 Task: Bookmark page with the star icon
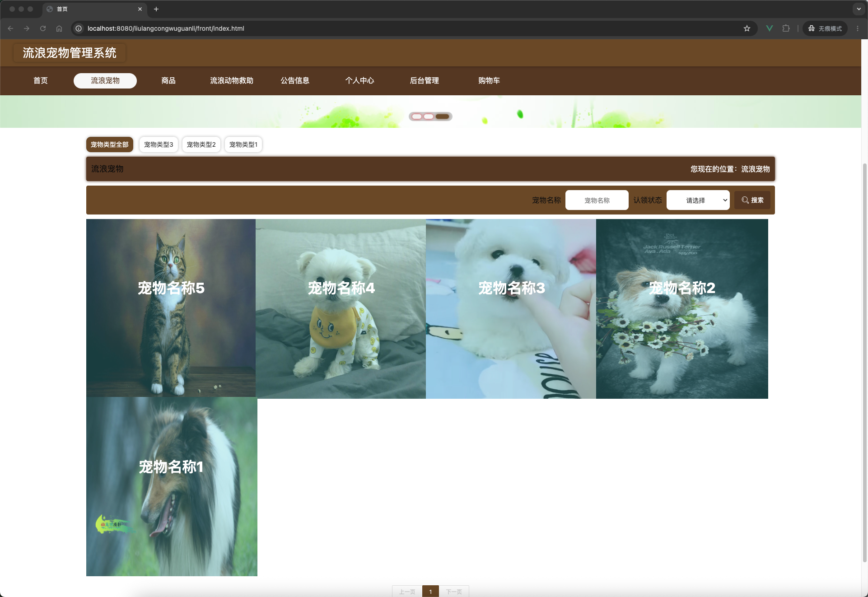coord(747,28)
